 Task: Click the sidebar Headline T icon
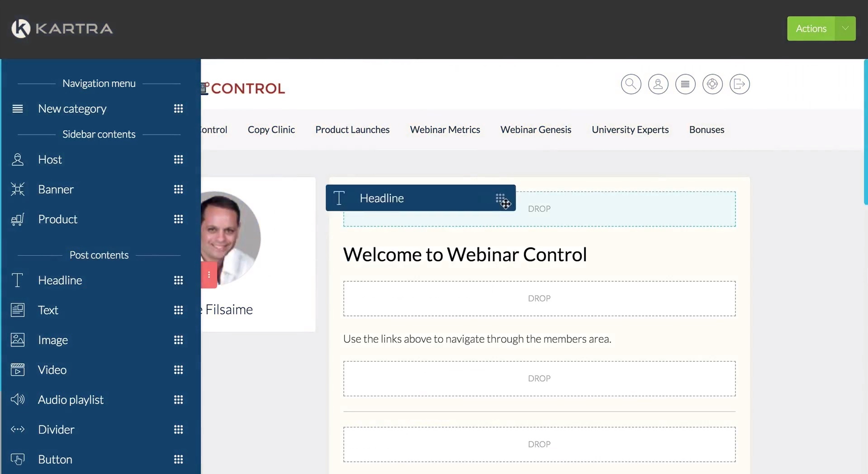[18, 280]
